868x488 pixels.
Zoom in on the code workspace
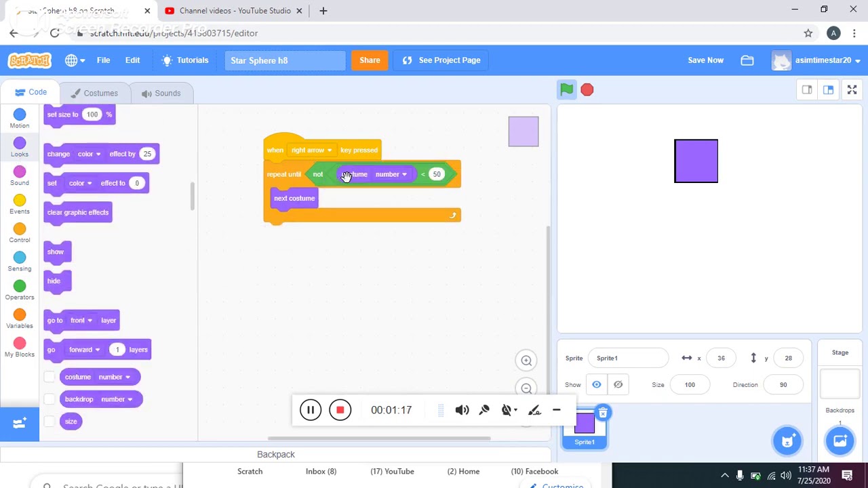click(526, 361)
